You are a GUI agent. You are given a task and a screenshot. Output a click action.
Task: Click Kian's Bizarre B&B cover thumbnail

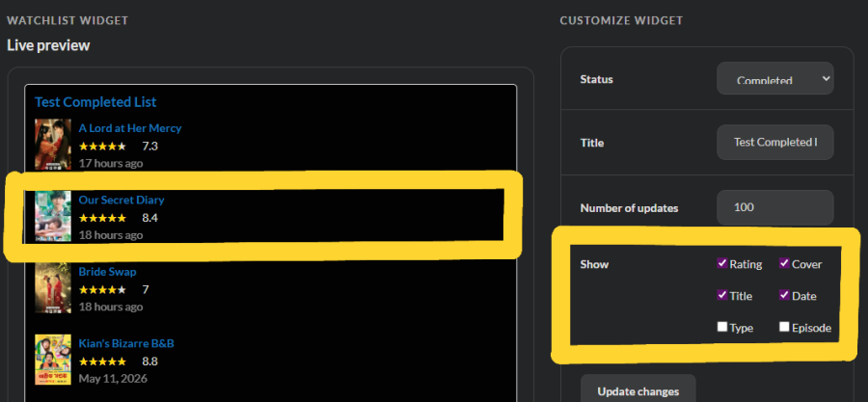[53, 360]
